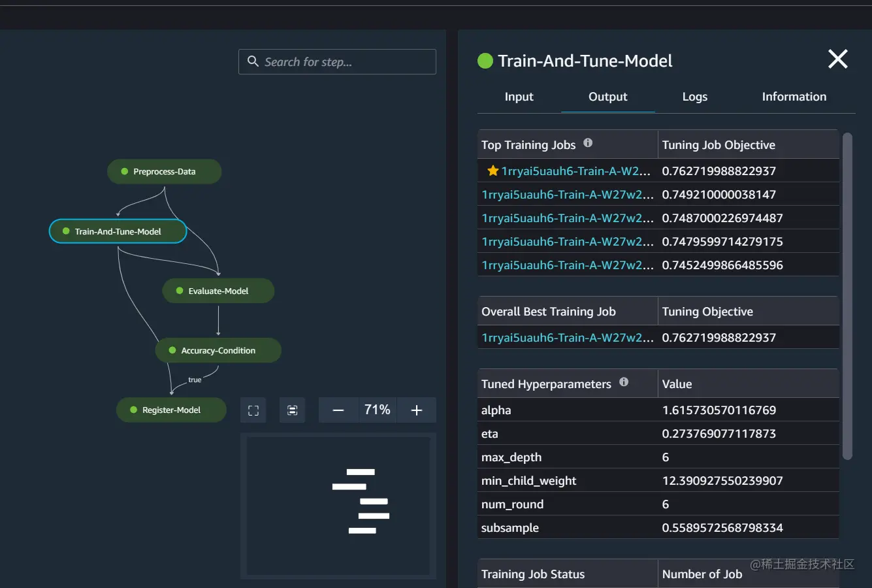
Task: Click the pipeline minimap overview
Action: coord(338,506)
